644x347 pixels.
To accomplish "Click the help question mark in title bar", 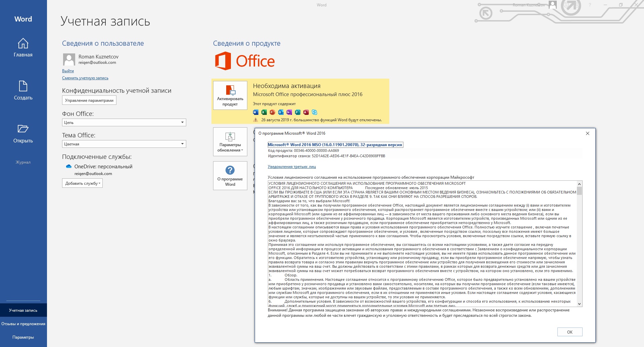I will coord(590,5).
